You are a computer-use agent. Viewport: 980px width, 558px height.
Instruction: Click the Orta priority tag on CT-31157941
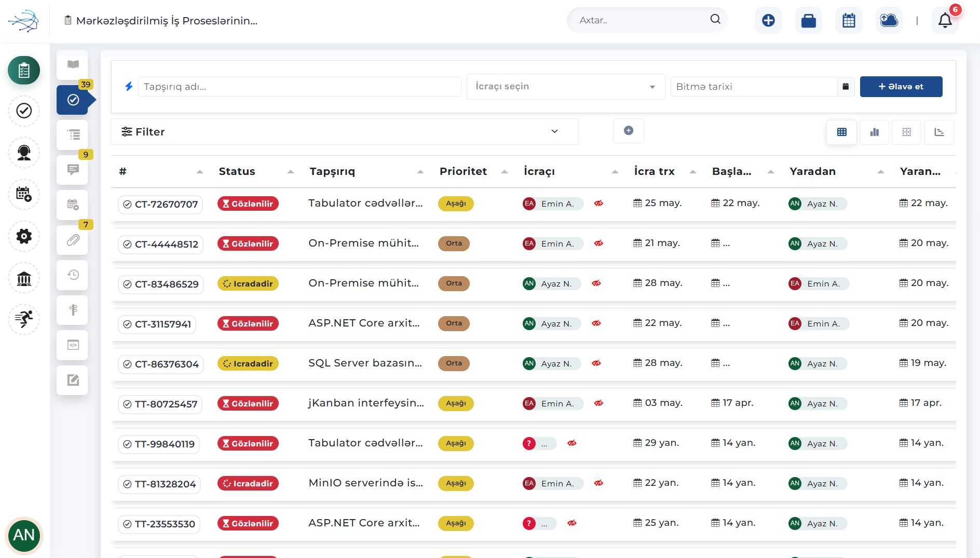pos(454,323)
